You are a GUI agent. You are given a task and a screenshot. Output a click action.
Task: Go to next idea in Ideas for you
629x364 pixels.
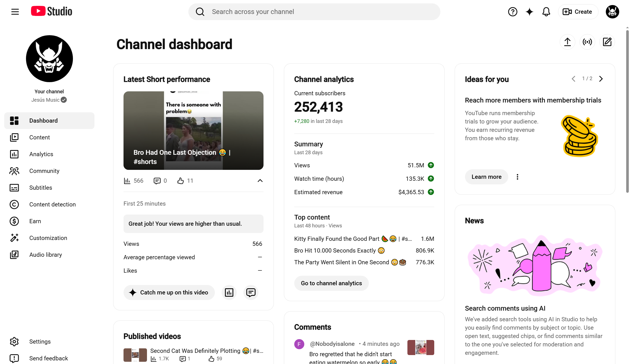[x=601, y=79]
